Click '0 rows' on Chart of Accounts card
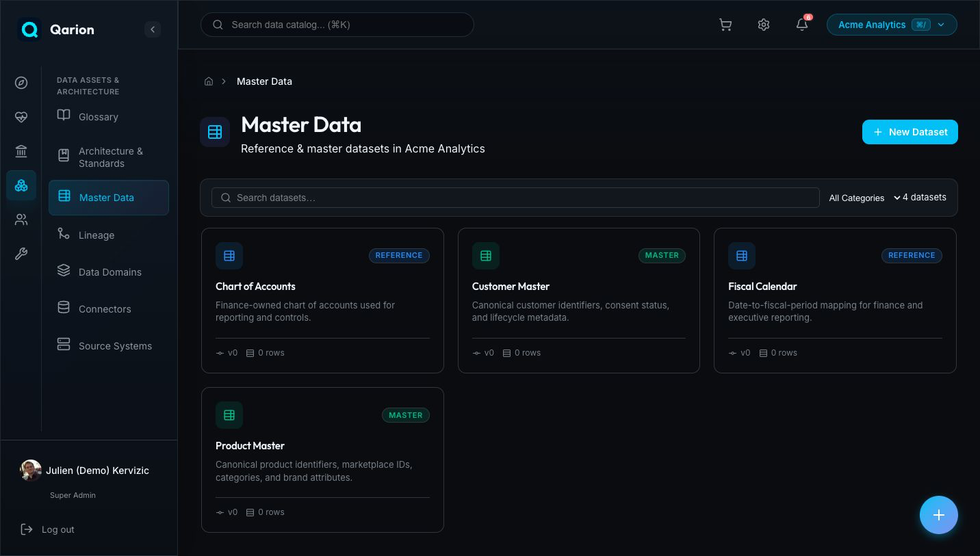The width and height of the screenshot is (980, 556). coord(266,353)
